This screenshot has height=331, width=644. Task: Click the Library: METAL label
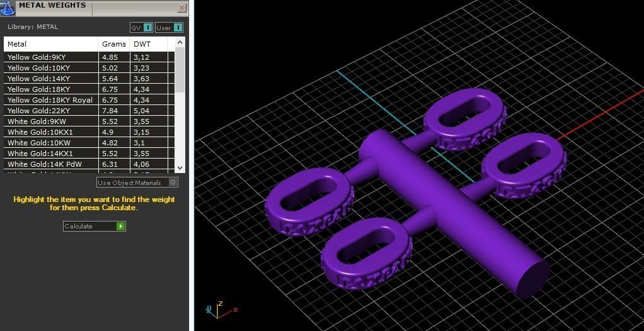point(33,26)
